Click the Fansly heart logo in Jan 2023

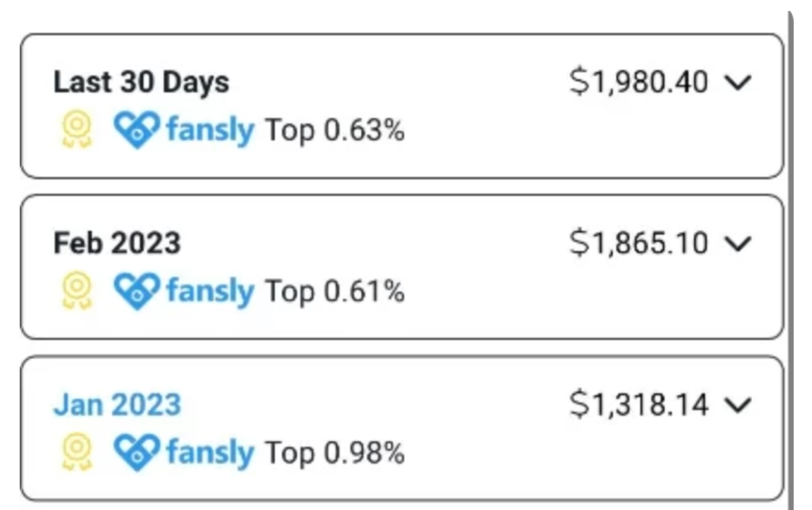tap(136, 452)
